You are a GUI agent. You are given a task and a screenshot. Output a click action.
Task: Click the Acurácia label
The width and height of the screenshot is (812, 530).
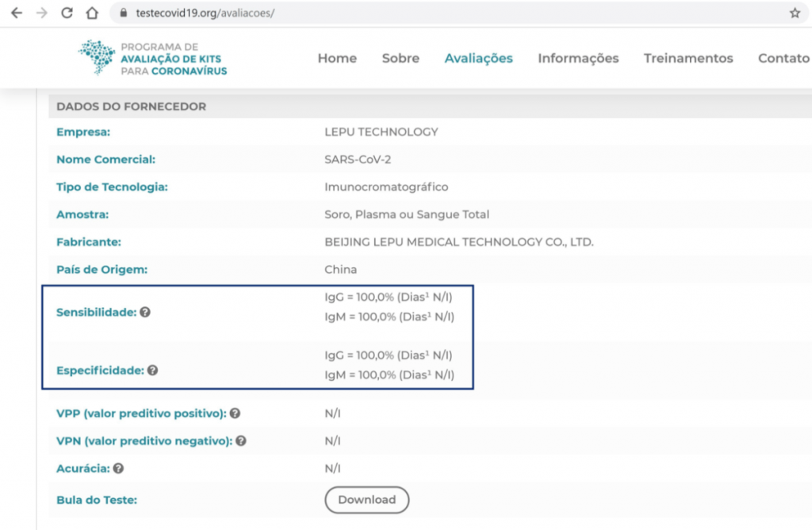tap(82, 468)
